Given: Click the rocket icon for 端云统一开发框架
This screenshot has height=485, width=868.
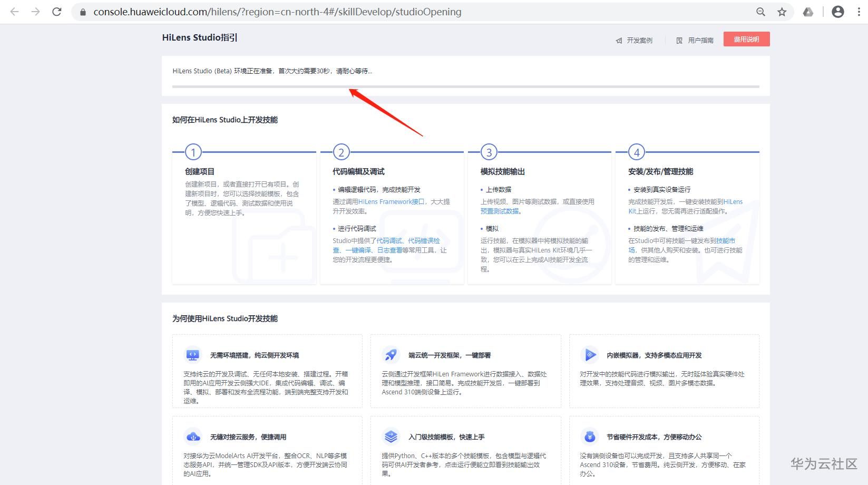Looking at the screenshot, I should [x=391, y=355].
